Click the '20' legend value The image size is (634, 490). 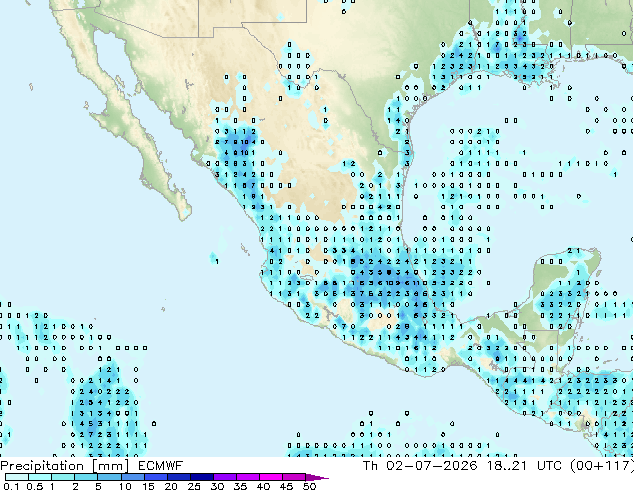click(171, 486)
